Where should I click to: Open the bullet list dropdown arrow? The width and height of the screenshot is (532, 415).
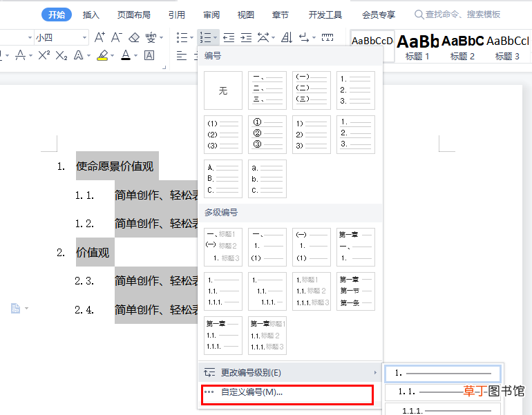click(x=191, y=38)
